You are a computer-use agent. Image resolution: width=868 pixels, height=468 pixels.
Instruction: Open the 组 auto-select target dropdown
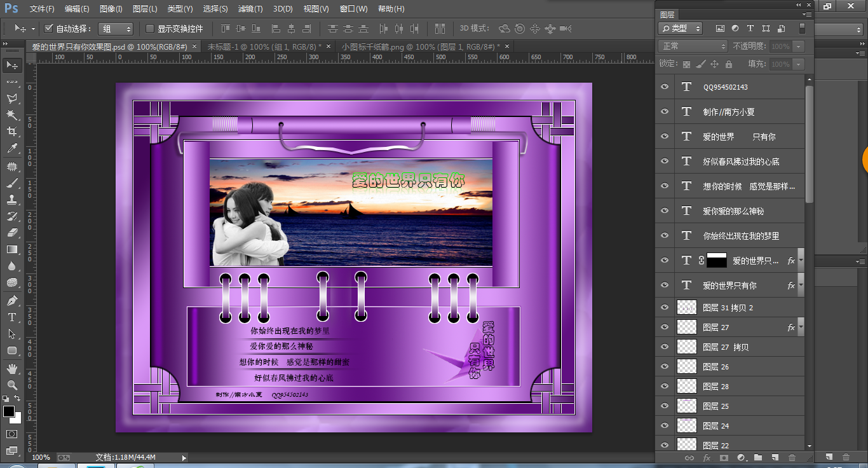pyautogui.click(x=116, y=29)
